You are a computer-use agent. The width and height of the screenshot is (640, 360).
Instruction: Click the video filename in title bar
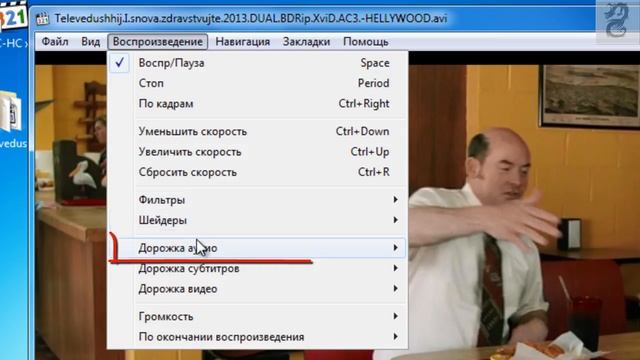click(x=251, y=19)
